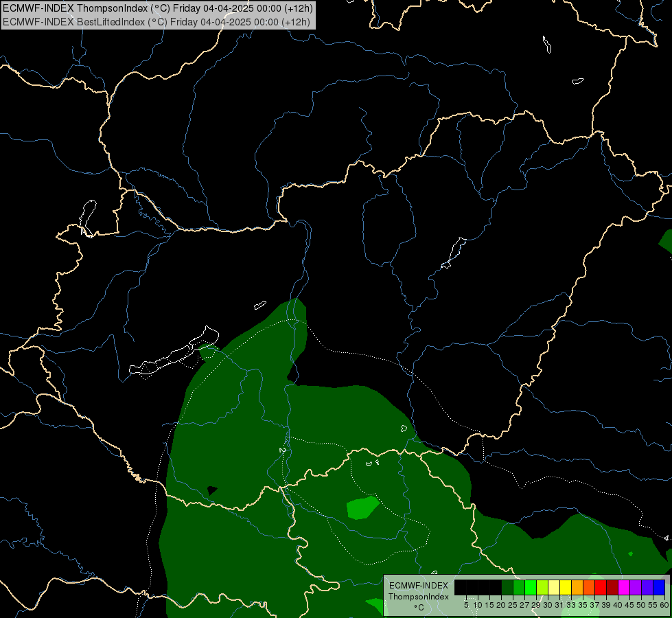
Task: Select the orange 33–35 legend swatch
Action: (577, 587)
